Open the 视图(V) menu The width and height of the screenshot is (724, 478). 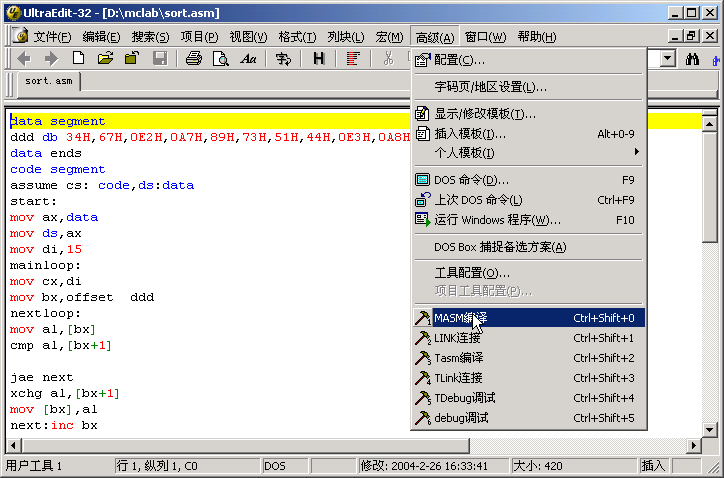(248, 37)
